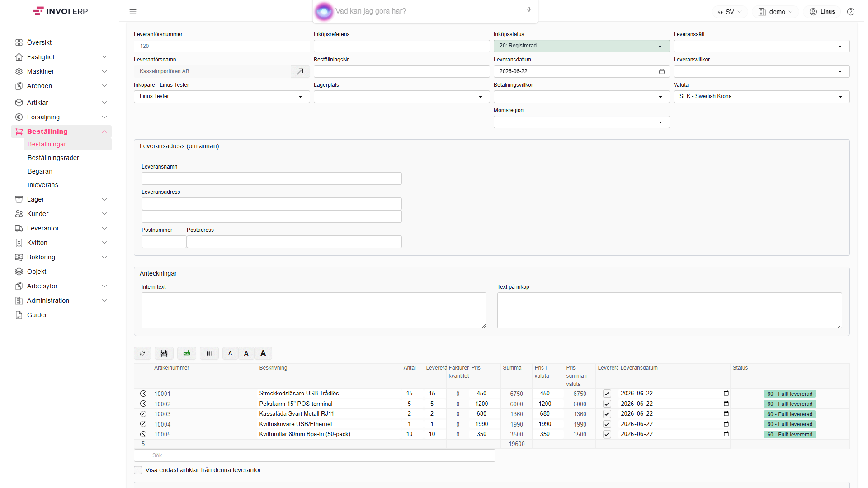This screenshot has height=488, width=868.
Task: Open the Lagerplats dropdown
Action: pyautogui.click(x=401, y=97)
